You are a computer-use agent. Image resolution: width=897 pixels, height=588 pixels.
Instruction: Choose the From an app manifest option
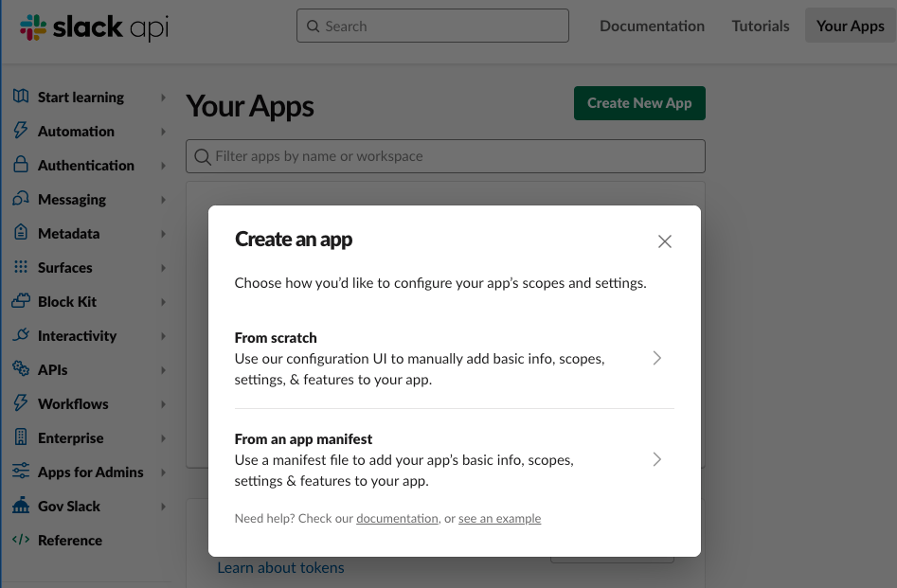click(455, 459)
